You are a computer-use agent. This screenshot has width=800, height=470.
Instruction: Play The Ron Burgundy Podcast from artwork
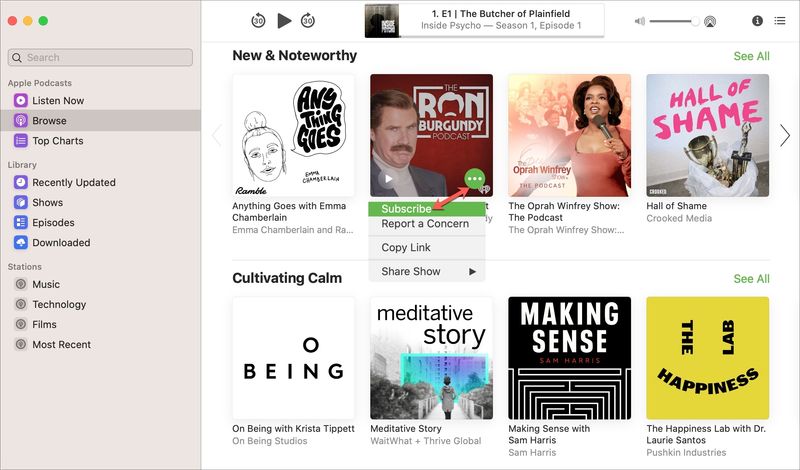pos(389,179)
